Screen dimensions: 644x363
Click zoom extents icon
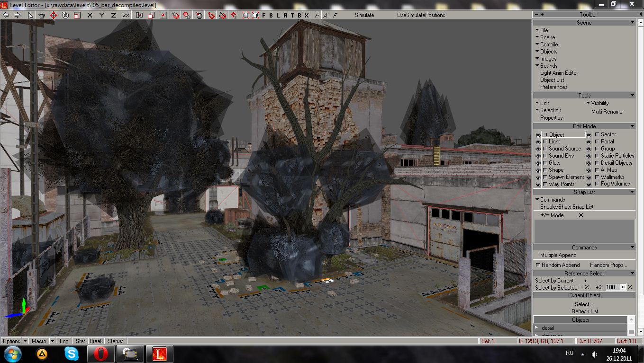(x=245, y=15)
